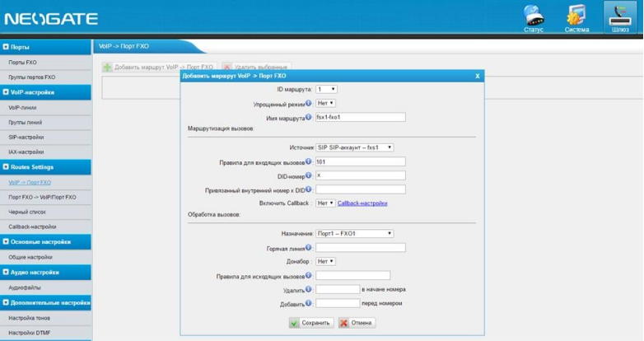
Task: Click help icon beside Упрощенный режим
Action: point(309,104)
